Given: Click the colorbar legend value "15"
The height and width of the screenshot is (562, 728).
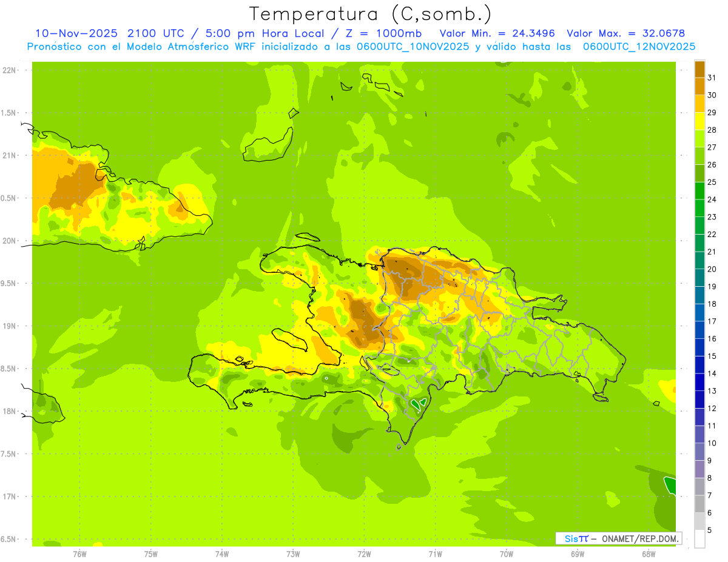Looking at the screenshot, I should [712, 356].
